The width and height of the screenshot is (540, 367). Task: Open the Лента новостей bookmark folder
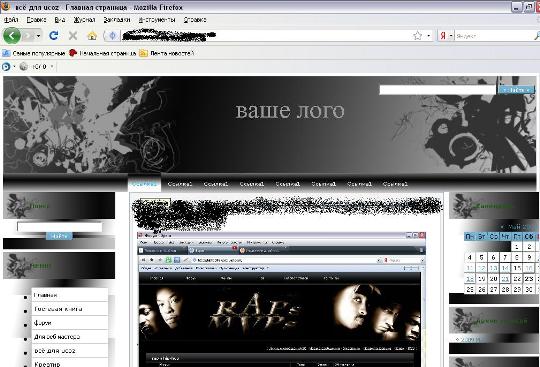click(167, 53)
